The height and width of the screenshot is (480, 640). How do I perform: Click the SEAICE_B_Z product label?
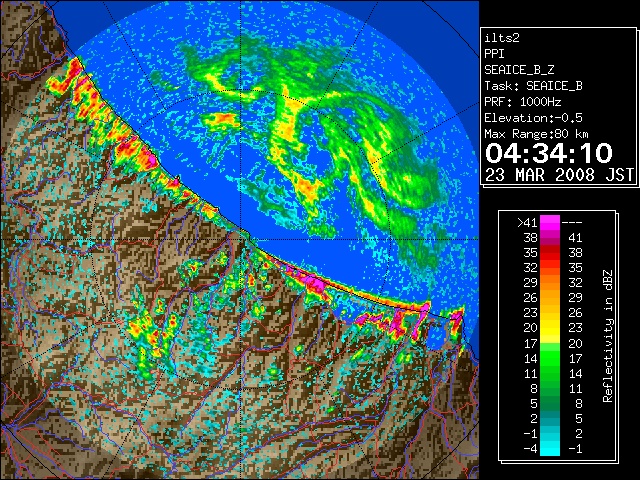click(519, 70)
